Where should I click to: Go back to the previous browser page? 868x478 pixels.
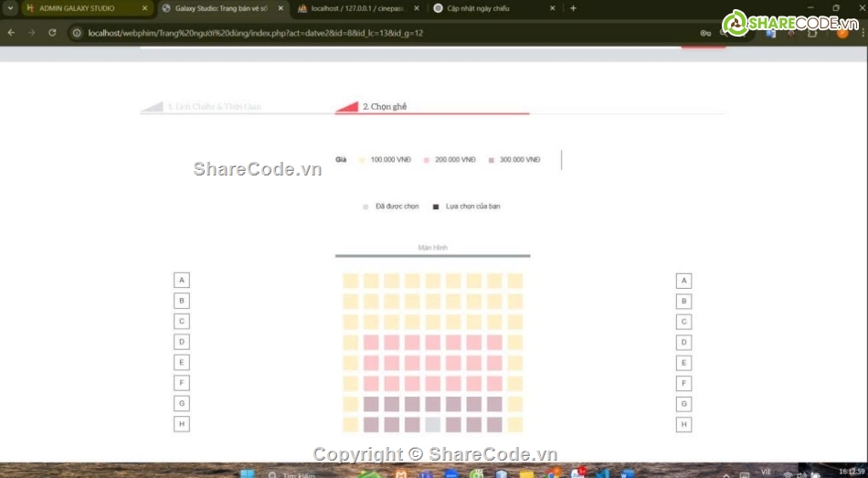tap(11, 33)
